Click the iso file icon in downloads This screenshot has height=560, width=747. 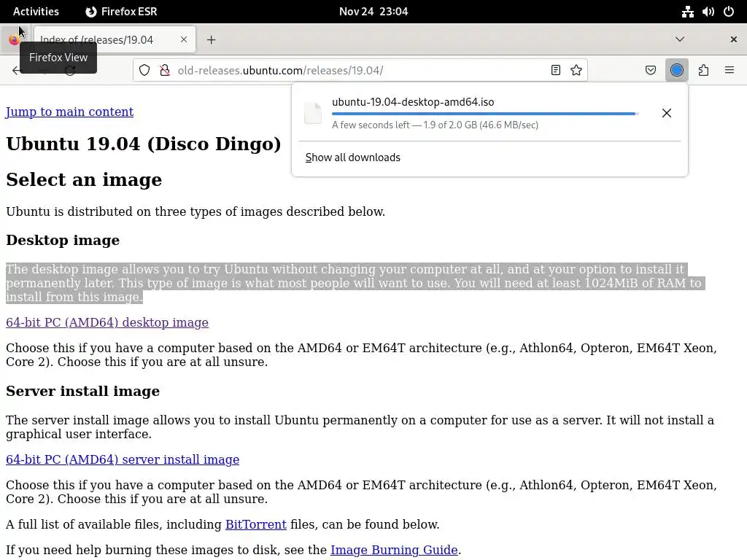(x=313, y=113)
